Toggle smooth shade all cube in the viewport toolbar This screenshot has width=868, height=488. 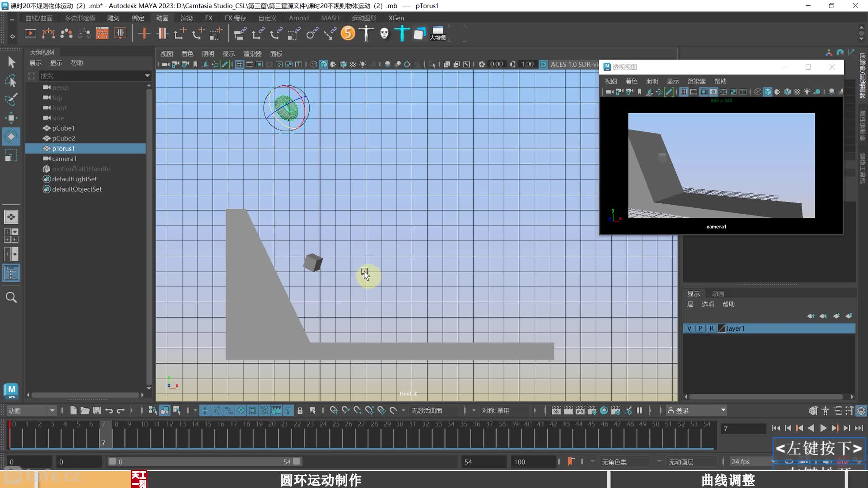coord(323,64)
